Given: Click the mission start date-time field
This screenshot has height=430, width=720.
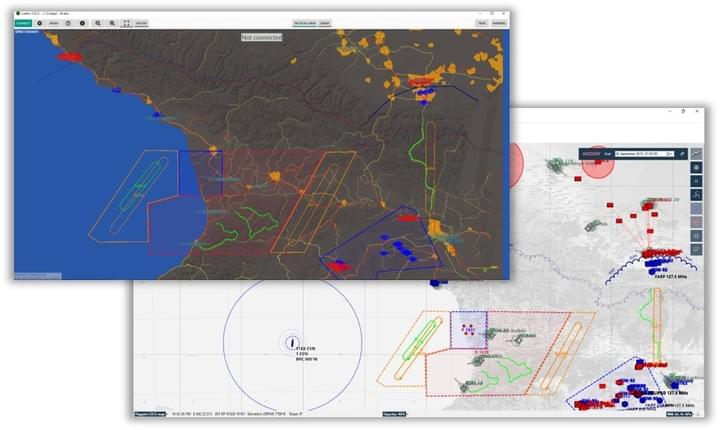Looking at the screenshot, I should [x=644, y=154].
